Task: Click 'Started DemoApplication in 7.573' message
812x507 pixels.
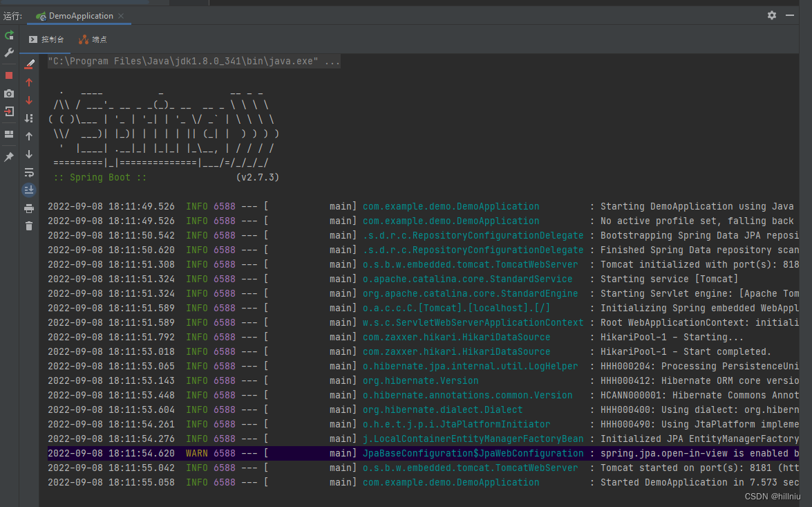Action: pyautogui.click(x=699, y=482)
